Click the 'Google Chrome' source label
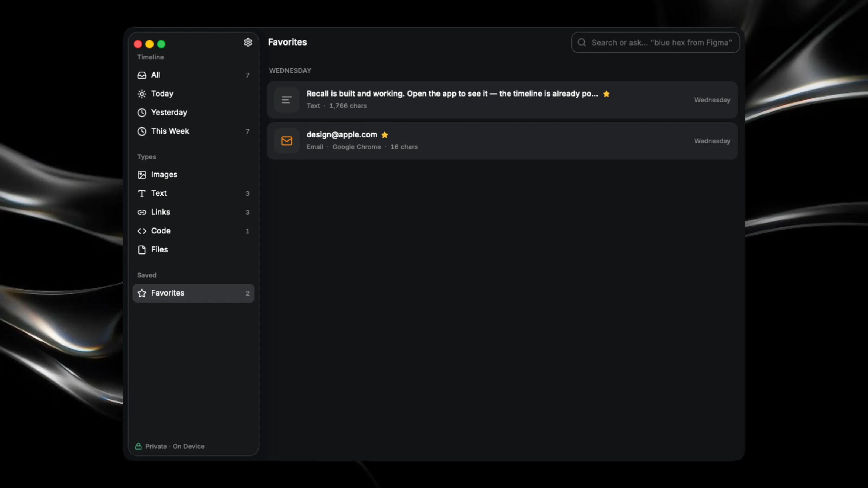Screen dimensions: 868x488 click(356, 147)
